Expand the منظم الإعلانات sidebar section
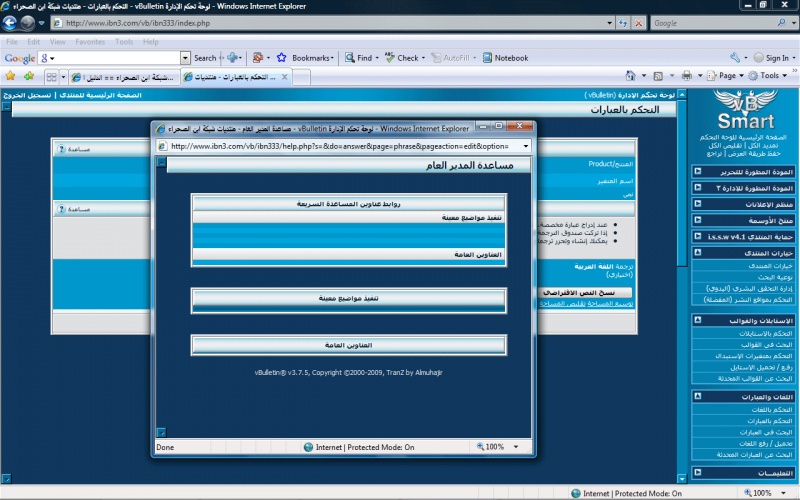800x500 pixels. pos(696,204)
